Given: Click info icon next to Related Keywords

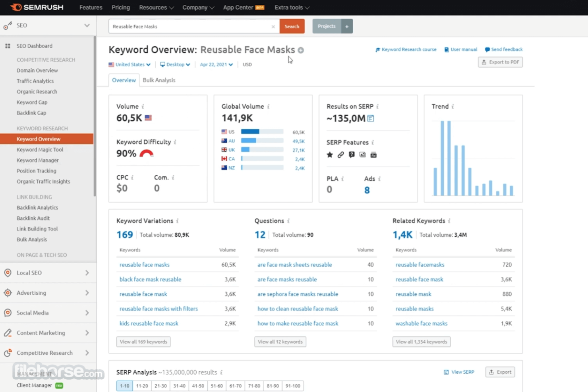Looking at the screenshot, I should 449,221.
